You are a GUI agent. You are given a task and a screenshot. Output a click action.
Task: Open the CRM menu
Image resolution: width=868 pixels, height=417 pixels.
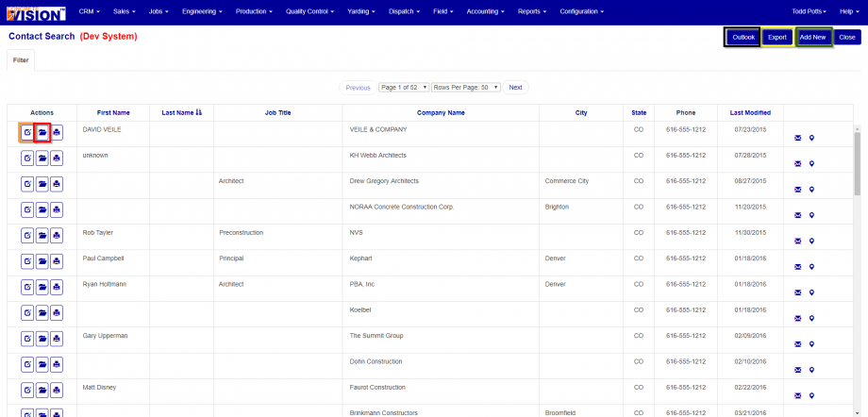89,11
